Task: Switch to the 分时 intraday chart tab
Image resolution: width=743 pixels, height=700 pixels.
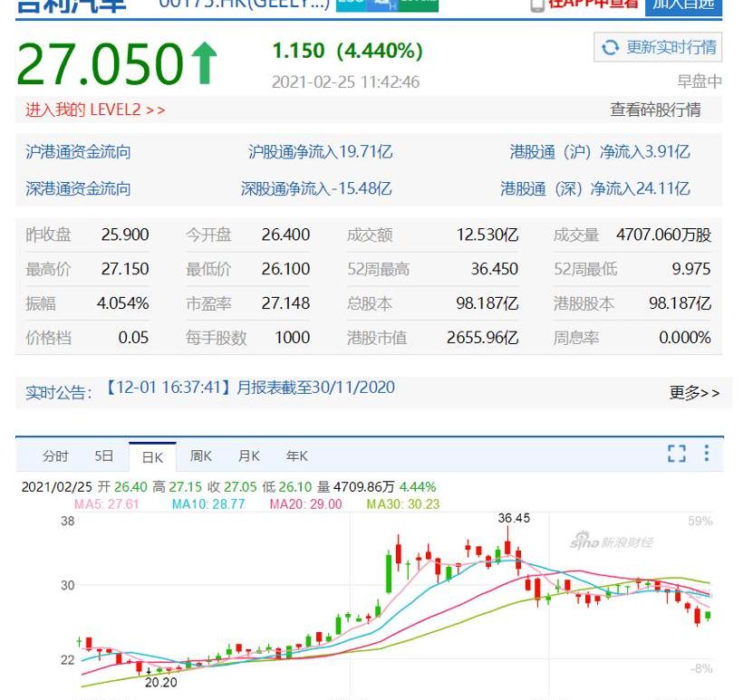Action: point(53,456)
